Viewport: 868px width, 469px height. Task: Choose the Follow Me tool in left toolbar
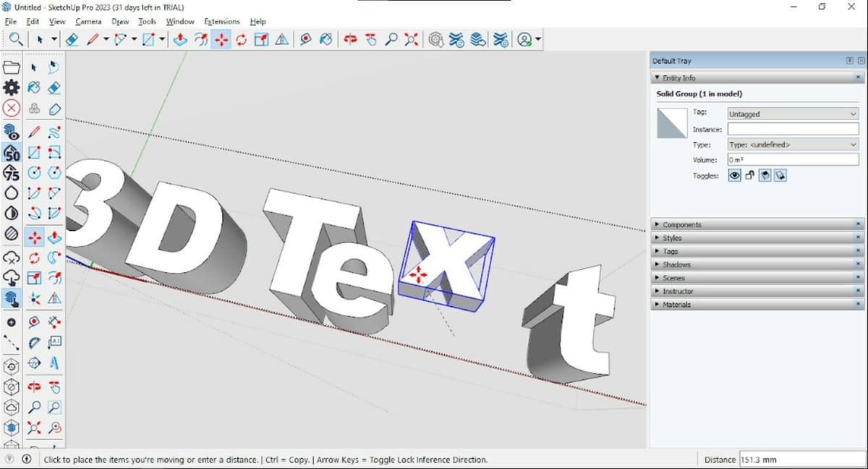54,258
